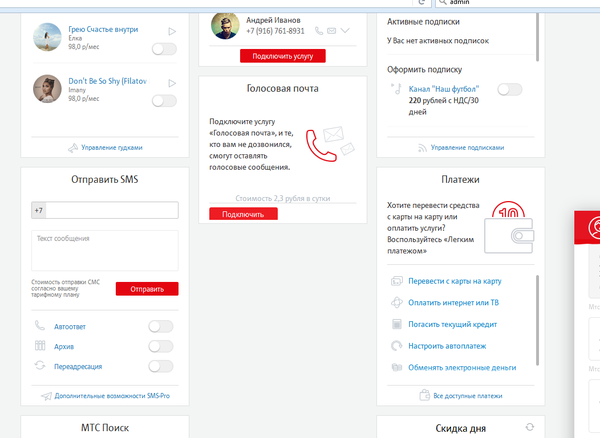Screen dimensions: 600x438
Task: Click the Автоответ phone icon
Action: [x=41, y=326]
